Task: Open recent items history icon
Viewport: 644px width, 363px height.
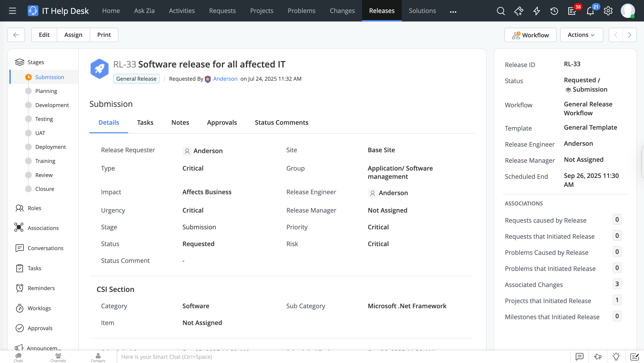Action: coord(554,11)
